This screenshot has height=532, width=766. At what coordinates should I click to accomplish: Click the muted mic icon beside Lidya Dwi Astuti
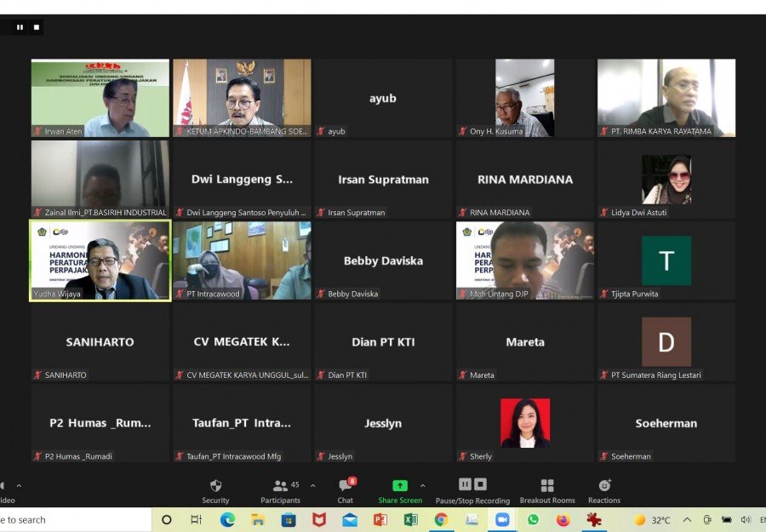[x=603, y=213]
